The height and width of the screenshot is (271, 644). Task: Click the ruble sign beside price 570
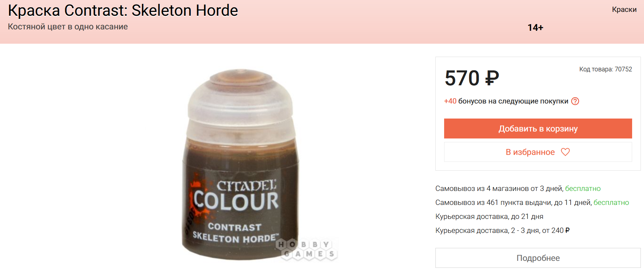click(x=492, y=78)
